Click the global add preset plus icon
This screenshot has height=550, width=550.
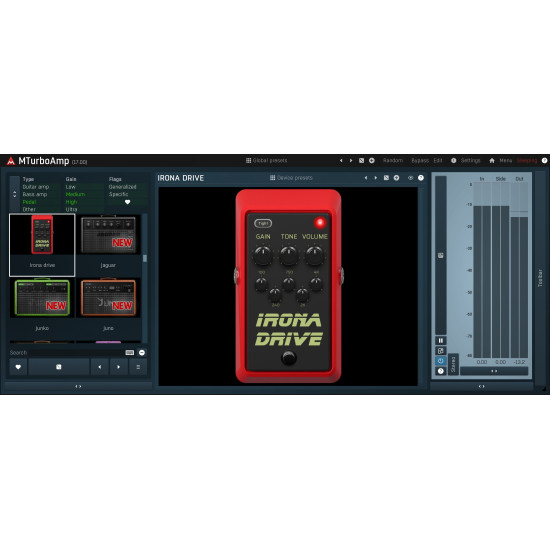point(372,161)
